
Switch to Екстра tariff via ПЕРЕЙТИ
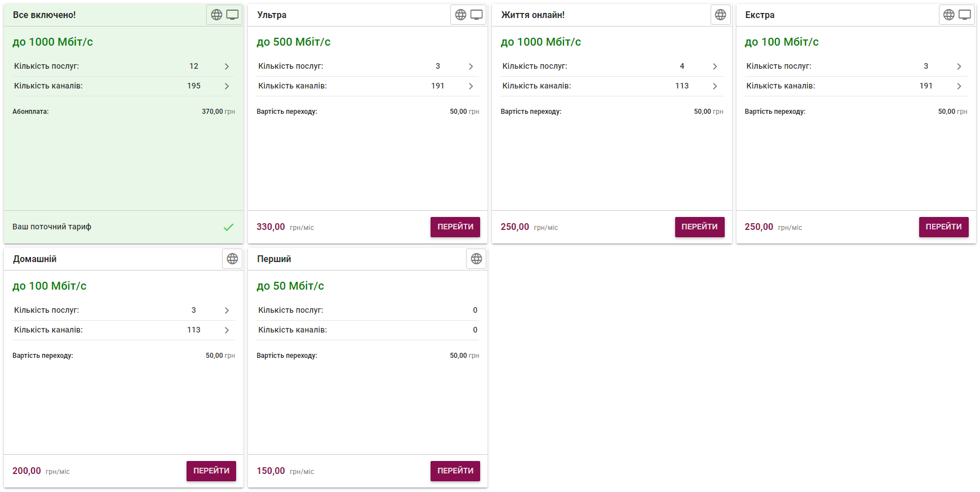coord(943,227)
